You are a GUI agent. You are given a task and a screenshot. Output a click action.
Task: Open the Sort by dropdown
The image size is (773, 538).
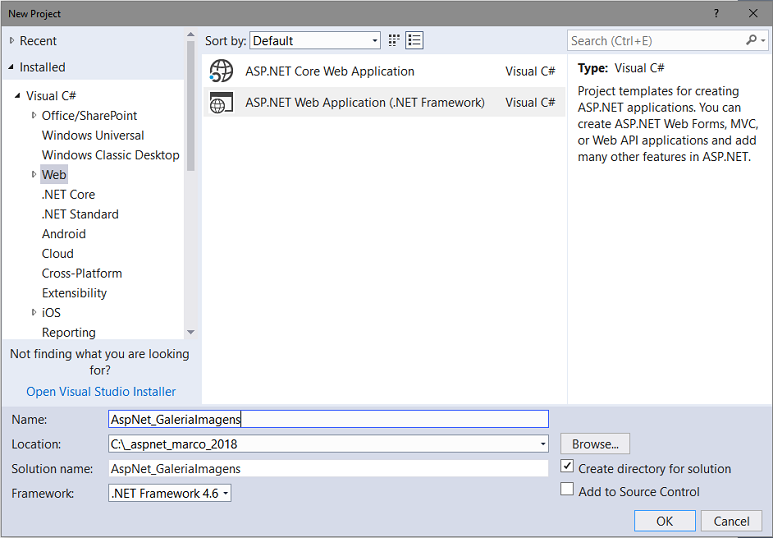(x=315, y=41)
